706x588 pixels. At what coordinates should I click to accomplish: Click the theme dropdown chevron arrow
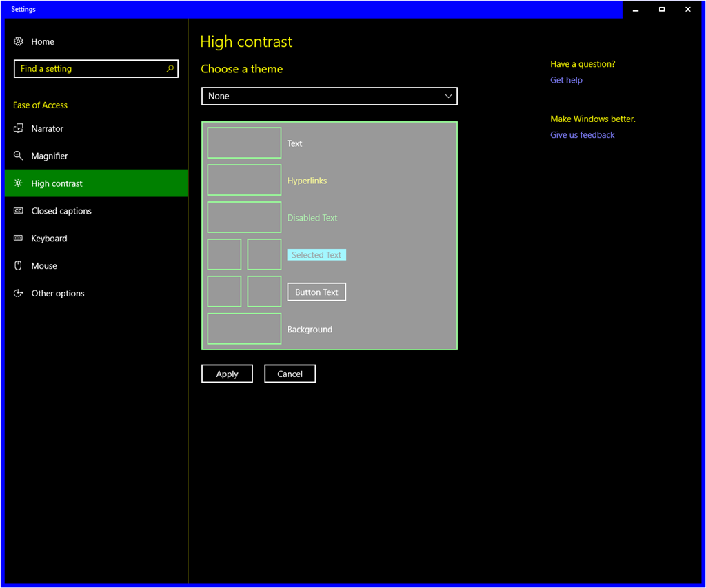coord(448,96)
